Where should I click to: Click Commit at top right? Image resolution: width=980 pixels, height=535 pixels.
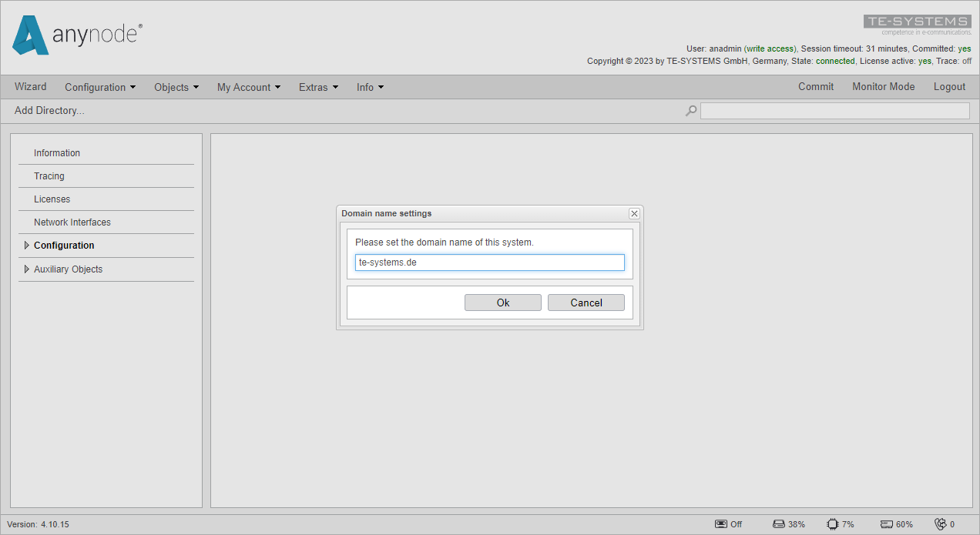coord(816,86)
